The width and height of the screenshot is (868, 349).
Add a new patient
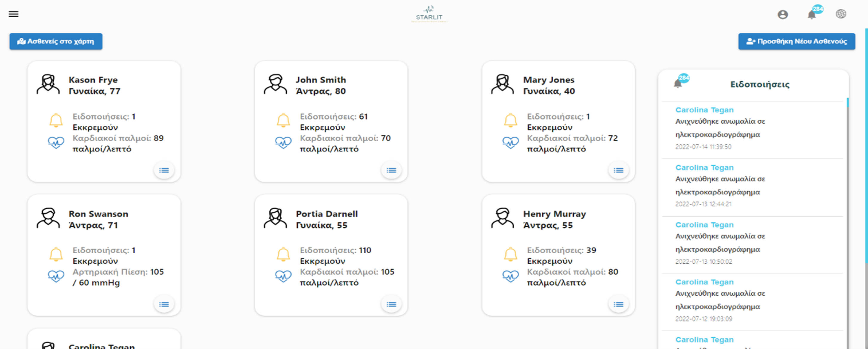[797, 41]
